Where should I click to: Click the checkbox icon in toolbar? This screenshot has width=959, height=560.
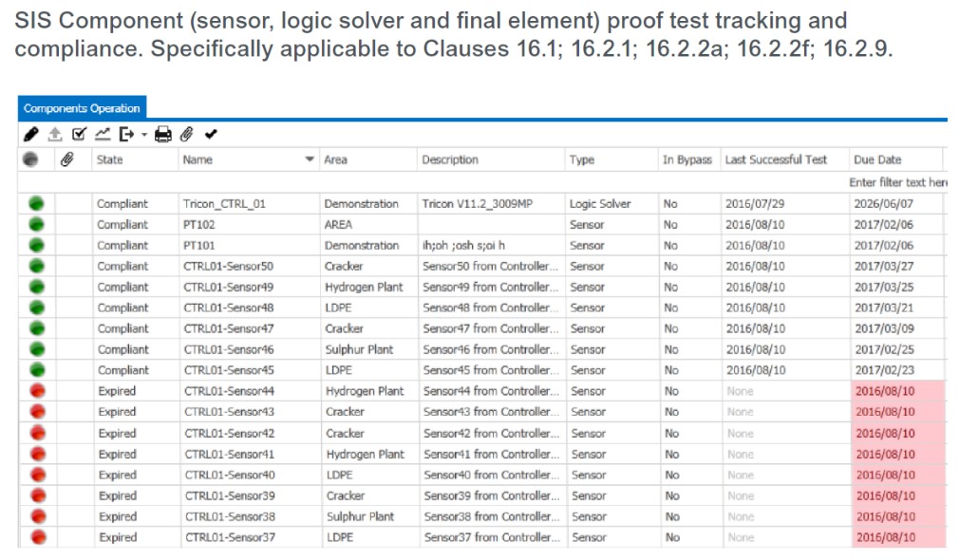80,135
